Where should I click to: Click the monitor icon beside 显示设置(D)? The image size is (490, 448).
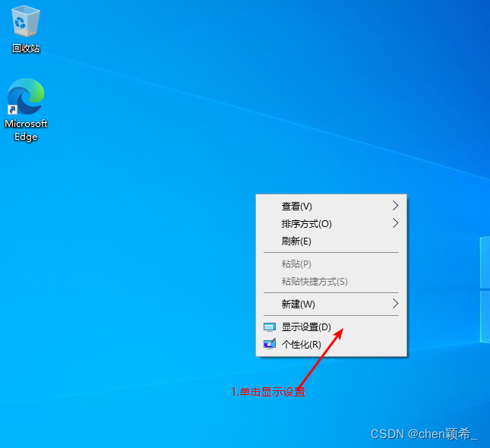click(x=270, y=327)
